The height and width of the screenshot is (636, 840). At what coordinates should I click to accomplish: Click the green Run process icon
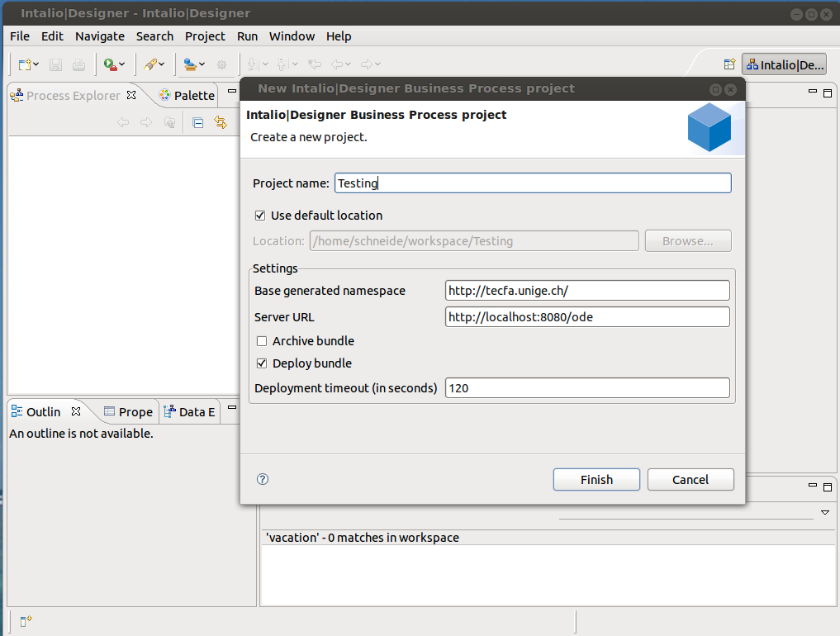(x=108, y=64)
